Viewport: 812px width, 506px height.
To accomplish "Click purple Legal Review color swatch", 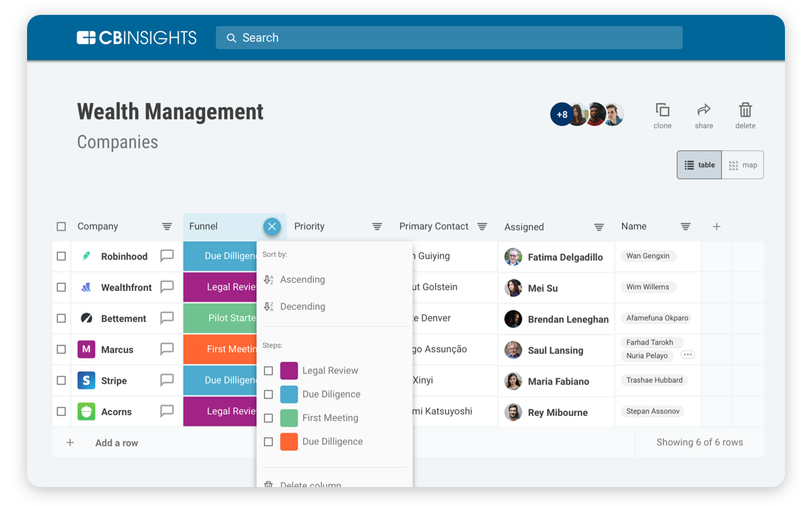I will tap(289, 371).
